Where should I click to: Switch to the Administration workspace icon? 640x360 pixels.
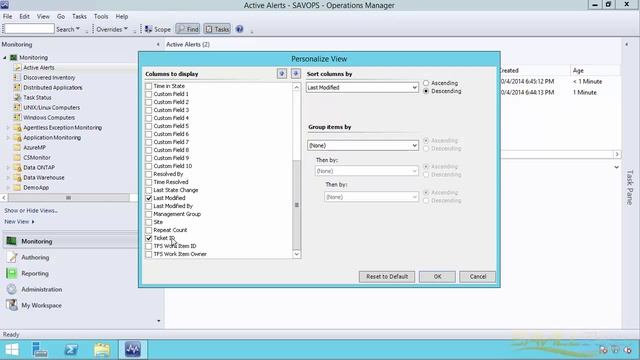coord(11,289)
